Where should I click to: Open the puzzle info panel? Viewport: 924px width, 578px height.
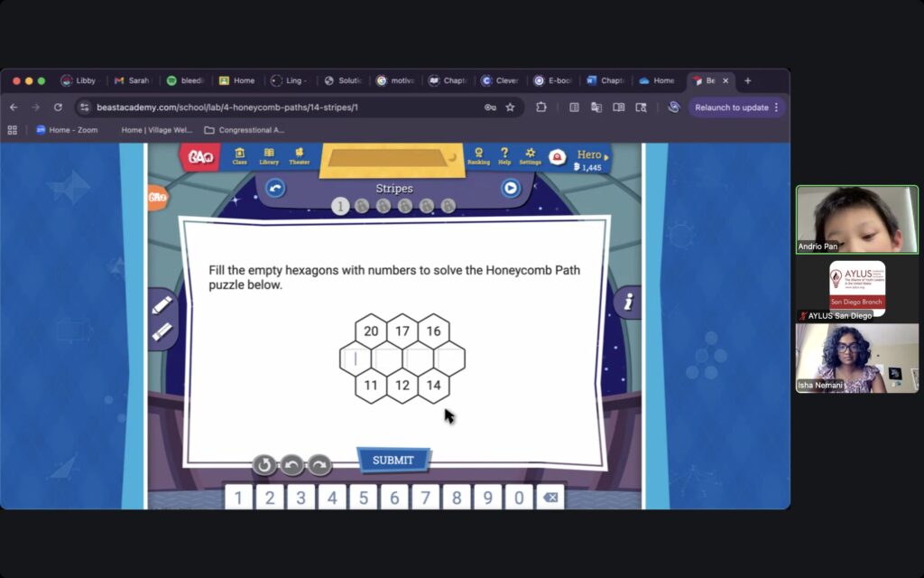pyautogui.click(x=628, y=303)
